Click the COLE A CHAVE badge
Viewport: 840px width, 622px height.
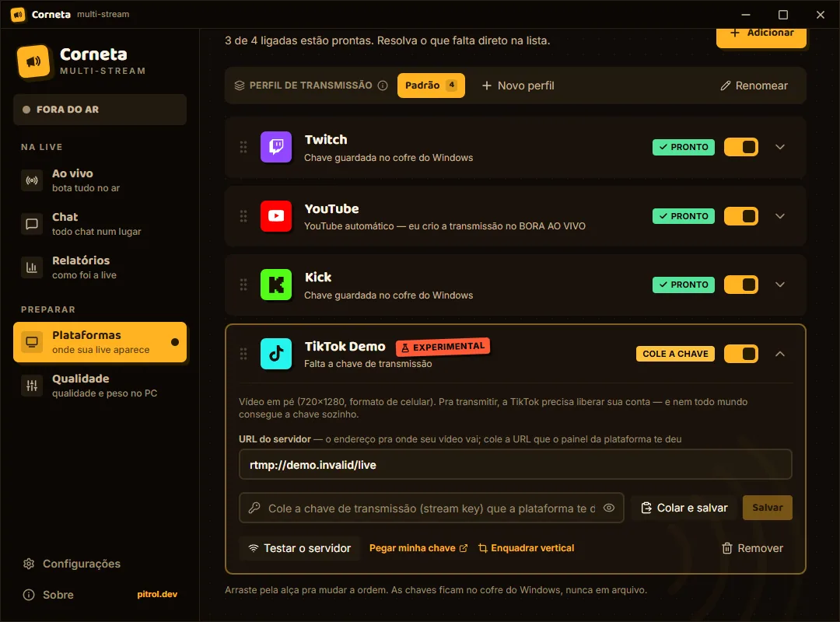coord(675,354)
